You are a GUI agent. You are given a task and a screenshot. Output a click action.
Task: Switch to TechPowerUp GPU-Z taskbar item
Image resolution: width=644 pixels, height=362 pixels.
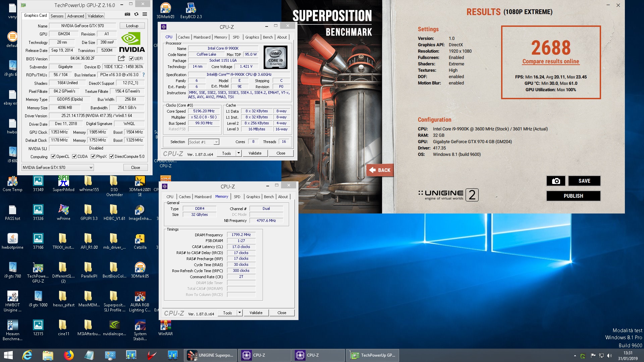coord(373,355)
